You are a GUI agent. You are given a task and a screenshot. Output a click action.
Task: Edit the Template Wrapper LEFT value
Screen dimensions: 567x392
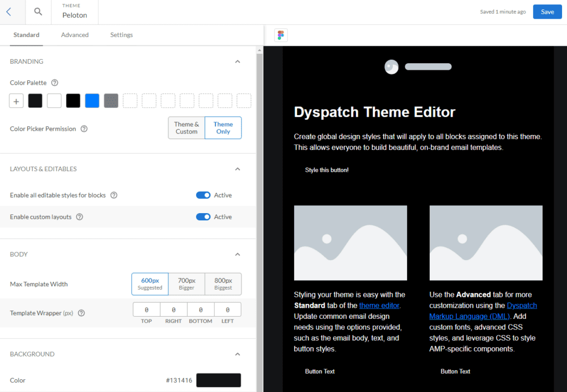[228, 310]
